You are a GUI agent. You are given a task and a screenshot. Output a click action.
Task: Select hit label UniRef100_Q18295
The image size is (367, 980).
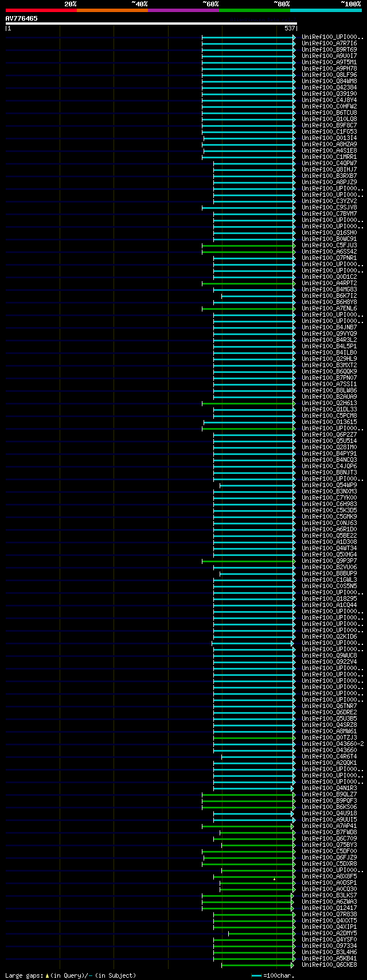tap(329, 598)
